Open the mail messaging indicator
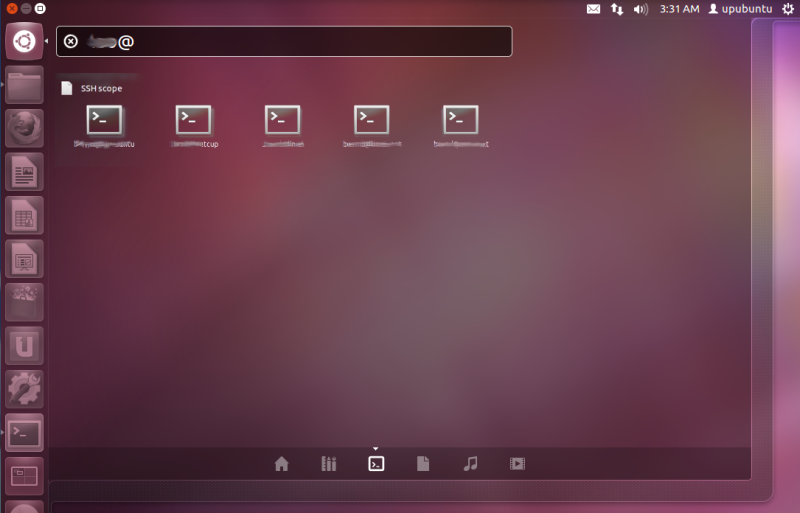 tap(593, 9)
